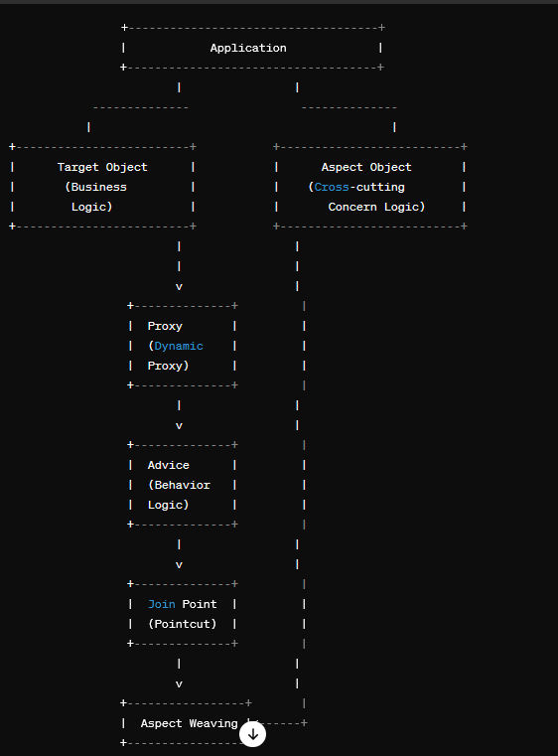Image resolution: width=558 pixels, height=756 pixels.
Task: Click the arrowhead between Proxy and Advice boxes
Action: pos(179,426)
